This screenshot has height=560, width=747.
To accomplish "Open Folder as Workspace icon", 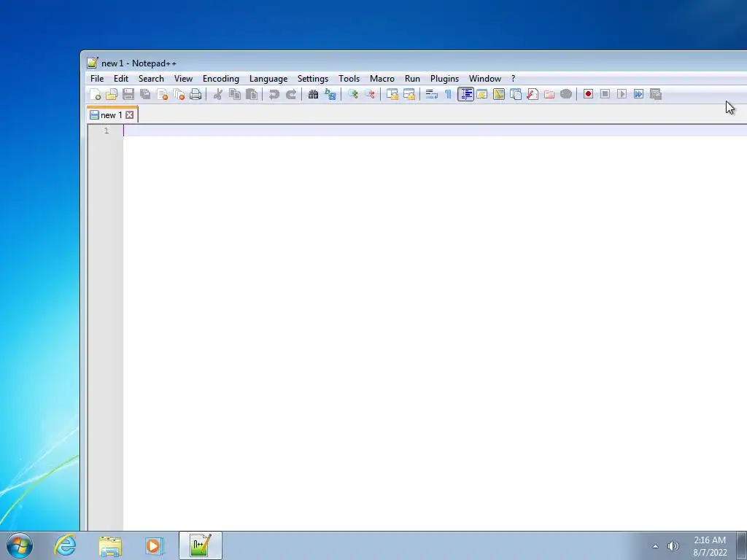I will [x=549, y=94].
